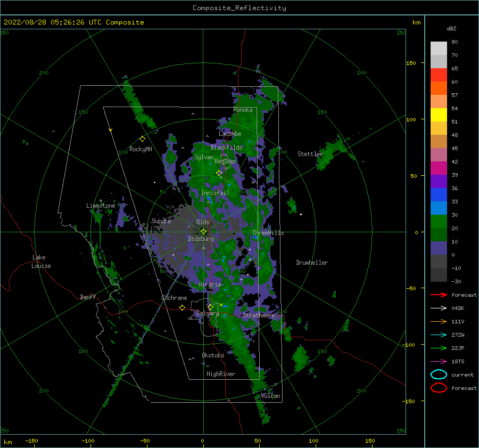The width and height of the screenshot is (479, 448).
Task: Click the Composite_Reflectivity title text
Action: coord(240,8)
